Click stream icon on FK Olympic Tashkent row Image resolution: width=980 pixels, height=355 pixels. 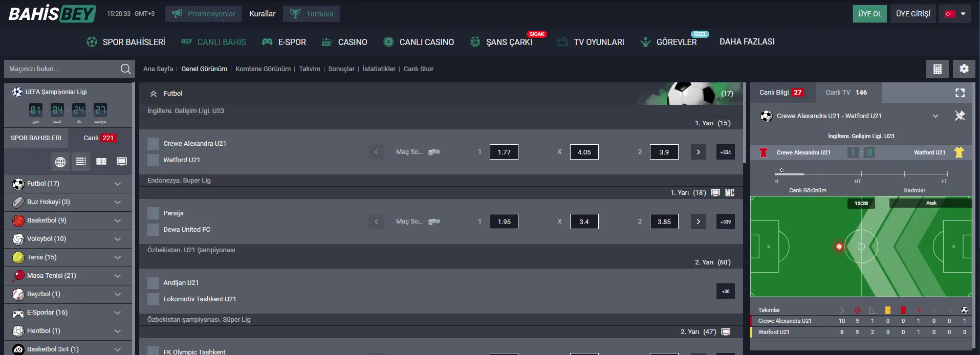pyautogui.click(x=726, y=332)
